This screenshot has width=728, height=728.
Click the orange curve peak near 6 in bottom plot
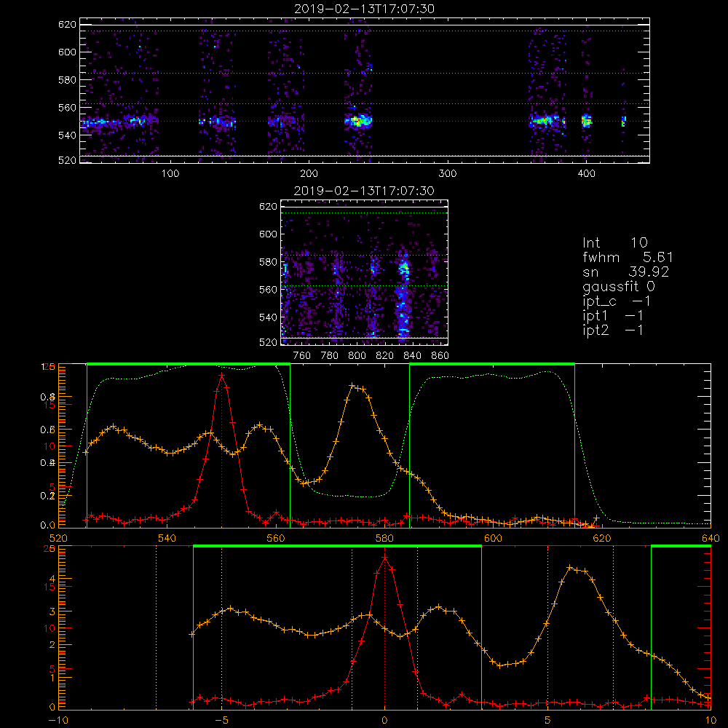(570, 567)
